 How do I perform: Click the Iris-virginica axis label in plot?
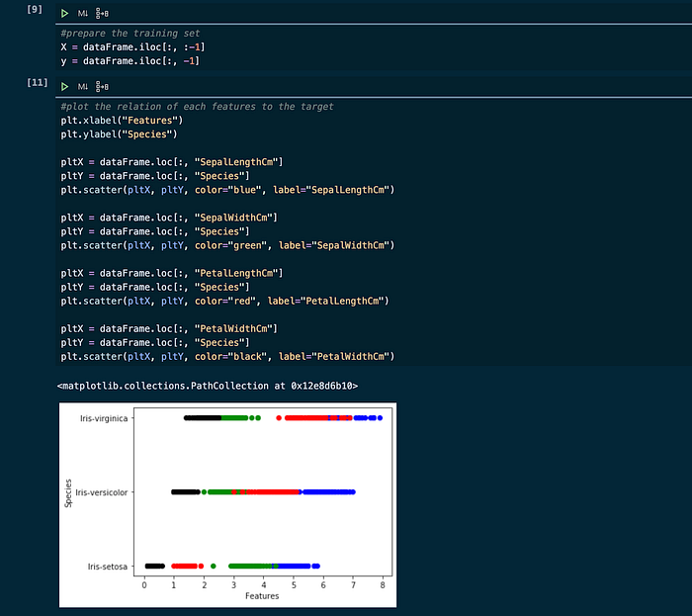click(104, 418)
